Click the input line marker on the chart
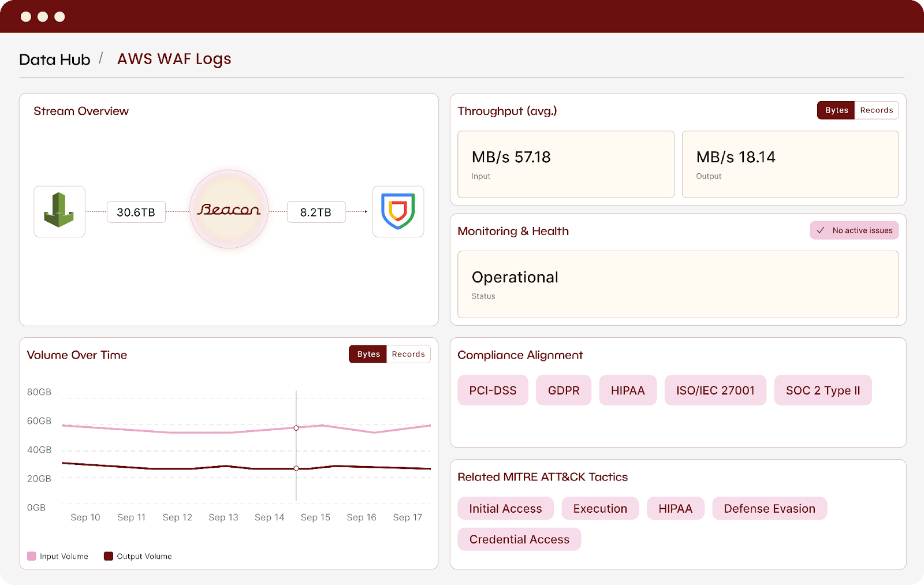 tap(296, 428)
